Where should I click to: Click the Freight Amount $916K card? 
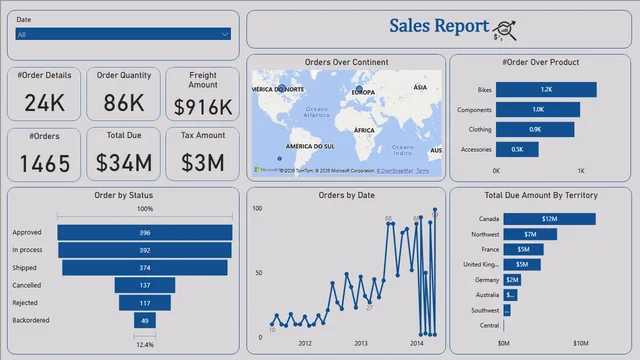coord(202,94)
